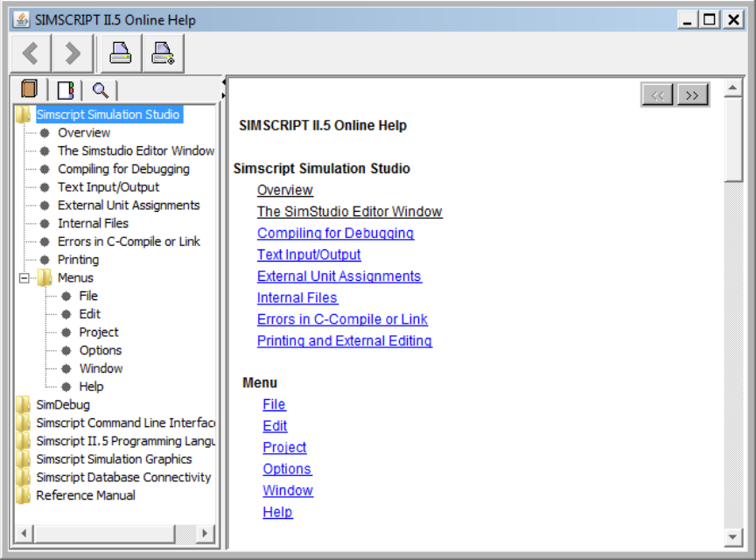Image resolution: width=756 pixels, height=560 pixels.
Task: Go forward with the right arrow toolbar button
Action: point(73,53)
